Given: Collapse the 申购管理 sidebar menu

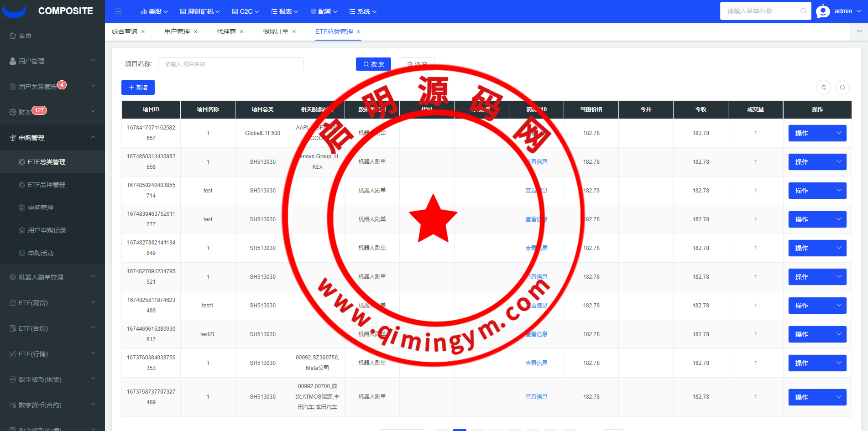Looking at the screenshot, I should 52,138.
